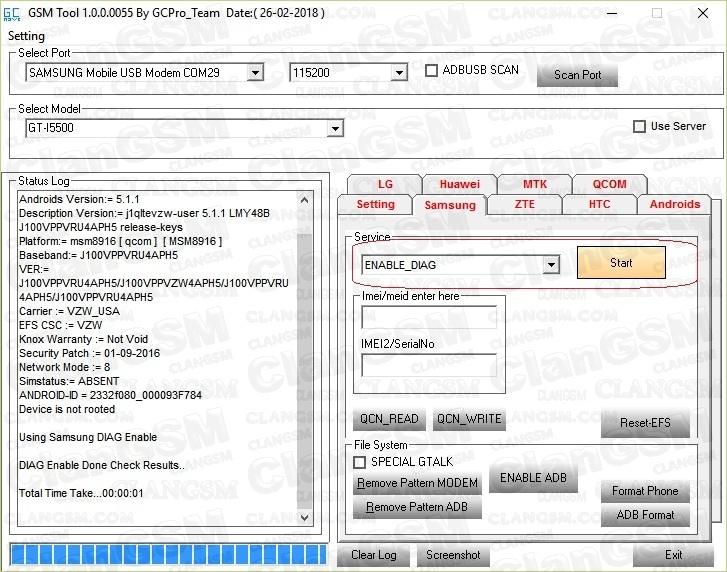Viewport: 727px width, 572px height.
Task: Click the GC app icon in title bar
Action: point(12,14)
